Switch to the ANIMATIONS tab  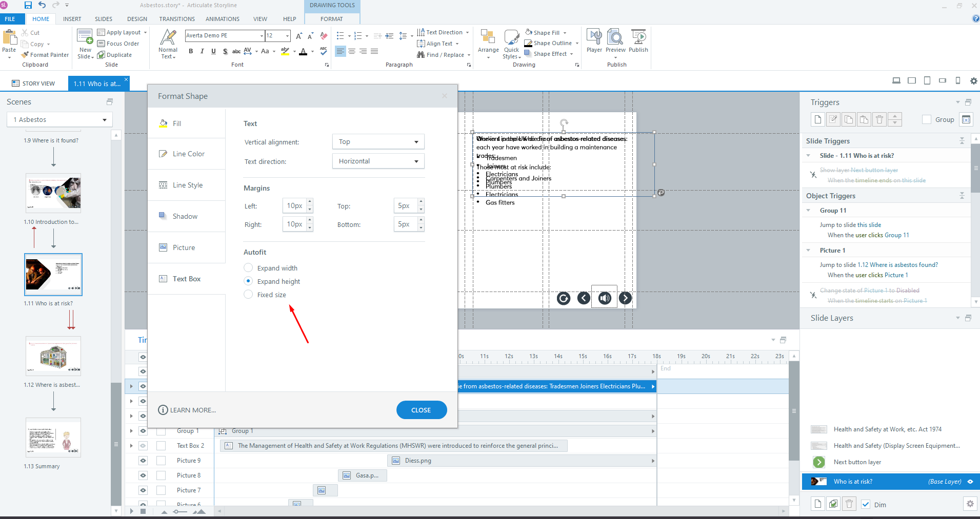point(223,19)
